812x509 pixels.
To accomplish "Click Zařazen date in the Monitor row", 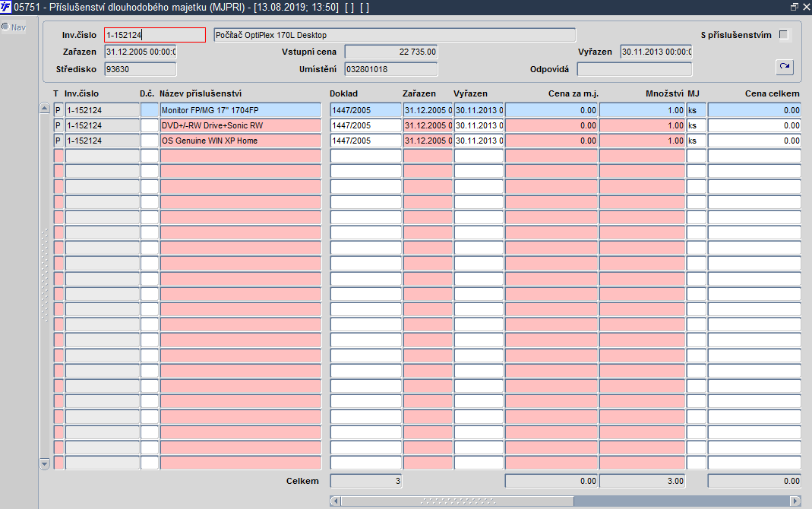I will [x=428, y=109].
